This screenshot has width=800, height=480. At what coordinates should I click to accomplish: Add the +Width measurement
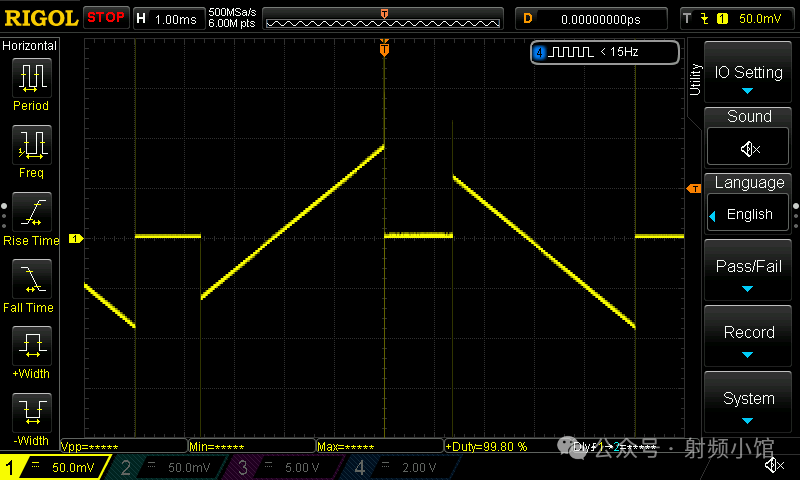pyautogui.click(x=31, y=347)
